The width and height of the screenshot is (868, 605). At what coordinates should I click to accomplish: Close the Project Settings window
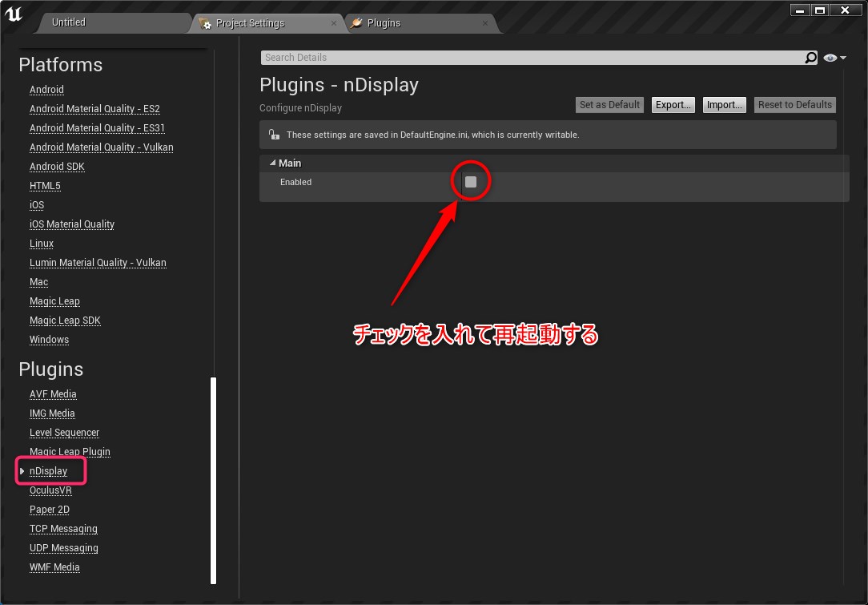(846, 10)
